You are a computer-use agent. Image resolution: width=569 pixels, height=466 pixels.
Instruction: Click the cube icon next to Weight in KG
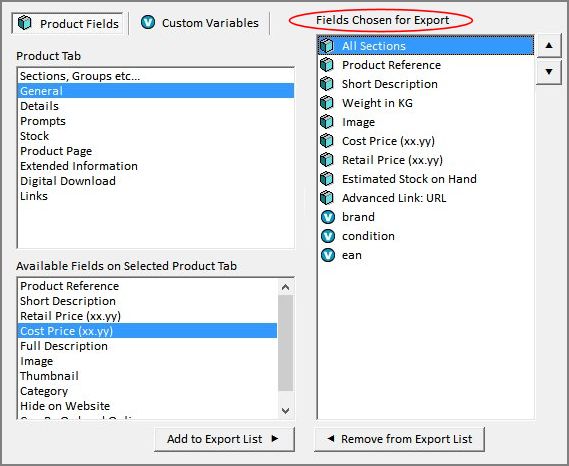click(327, 103)
